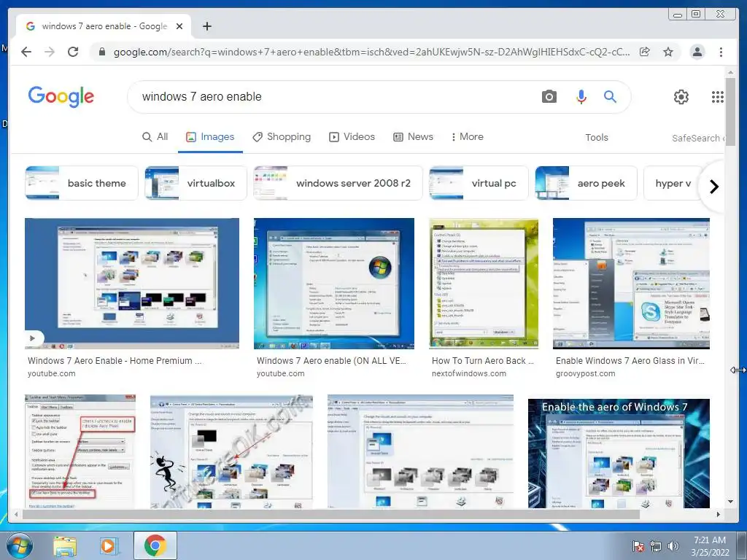Show more filter chips with right chevron
The height and width of the screenshot is (560, 747).
tap(713, 187)
